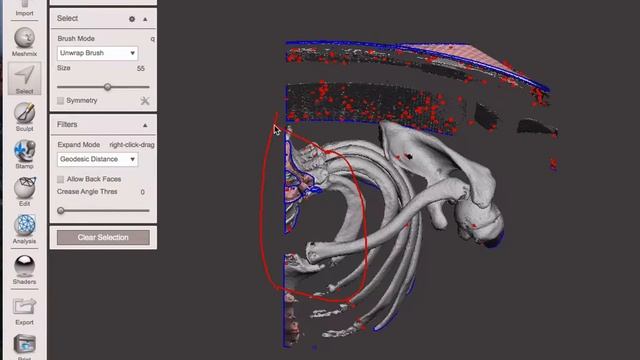Open the Print tool
Image resolution: width=640 pixels, height=360 pixels.
coord(24,347)
